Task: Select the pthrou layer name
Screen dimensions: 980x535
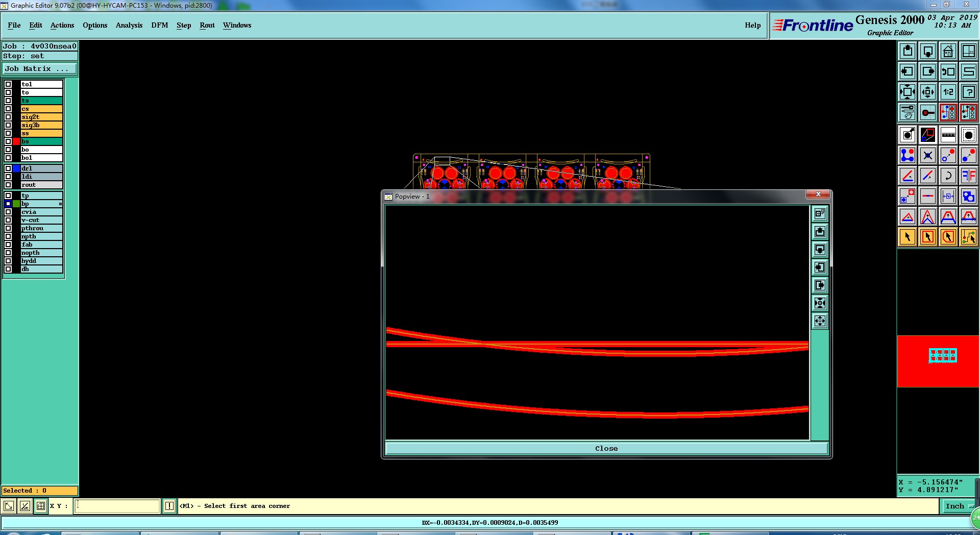Action: (41, 228)
